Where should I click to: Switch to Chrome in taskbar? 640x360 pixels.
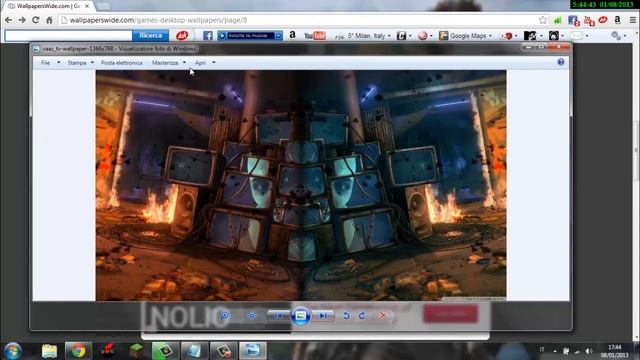(78, 351)
